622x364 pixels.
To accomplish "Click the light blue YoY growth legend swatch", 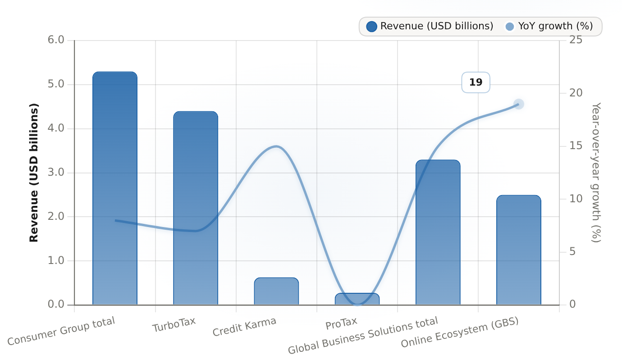I will pos(510,26).
